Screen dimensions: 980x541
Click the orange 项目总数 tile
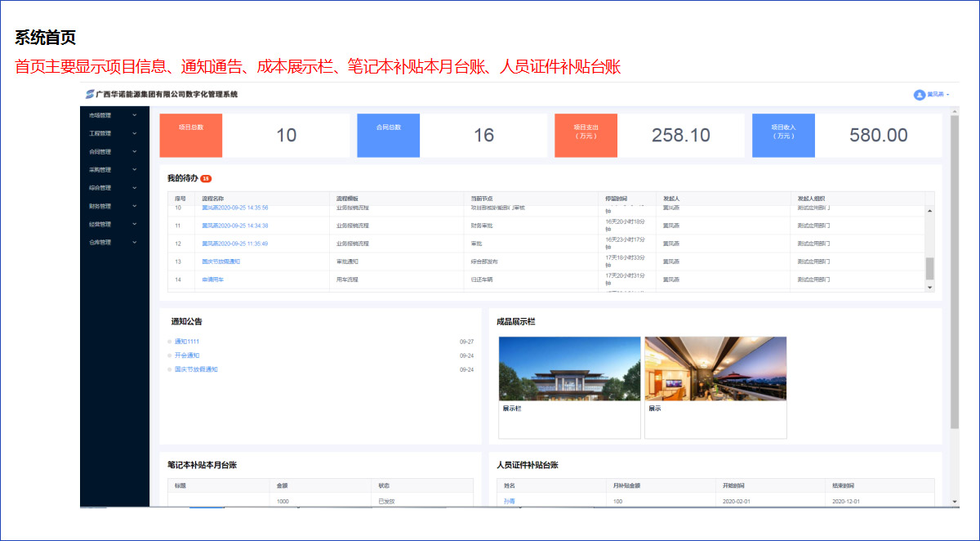coord(191,135)
